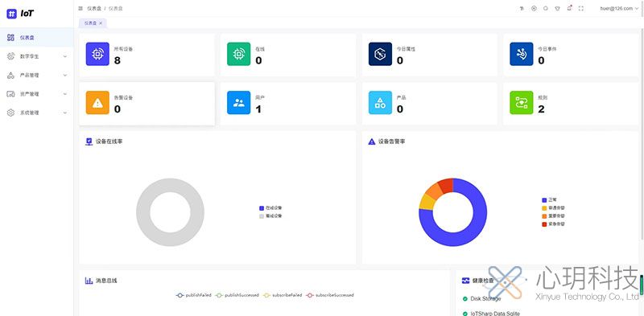The height and width of the screenshot is (316, 644).
Task: Toggle subscribeSuccessed series legend
Action: [x=330, y=295]
